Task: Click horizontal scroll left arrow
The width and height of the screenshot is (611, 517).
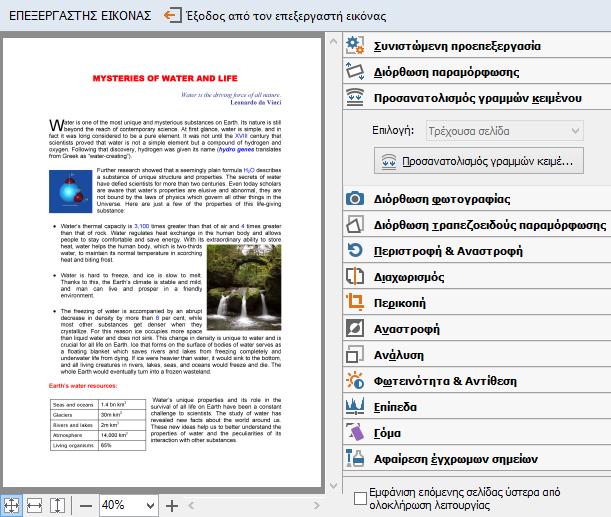Action: pyautogui.click(x=191, y=506)
